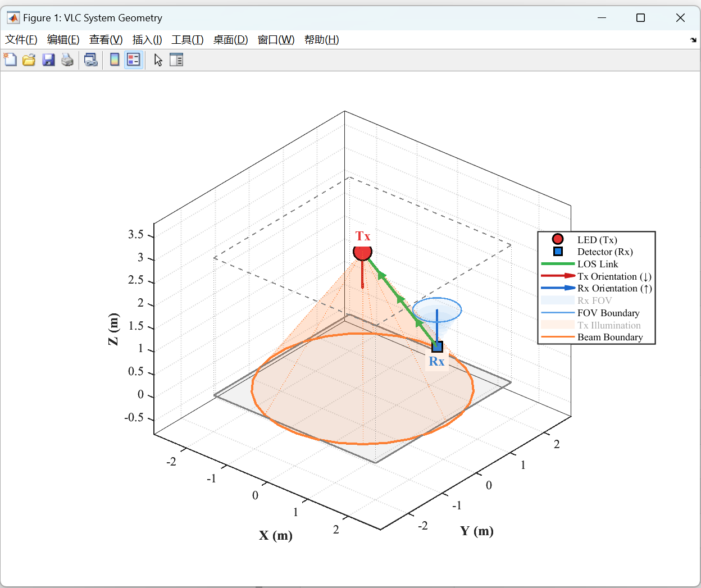The width and height of the screenshot is (701, 588).
Task: Open the 桌面(D) menu
Action: click(231, 40)
